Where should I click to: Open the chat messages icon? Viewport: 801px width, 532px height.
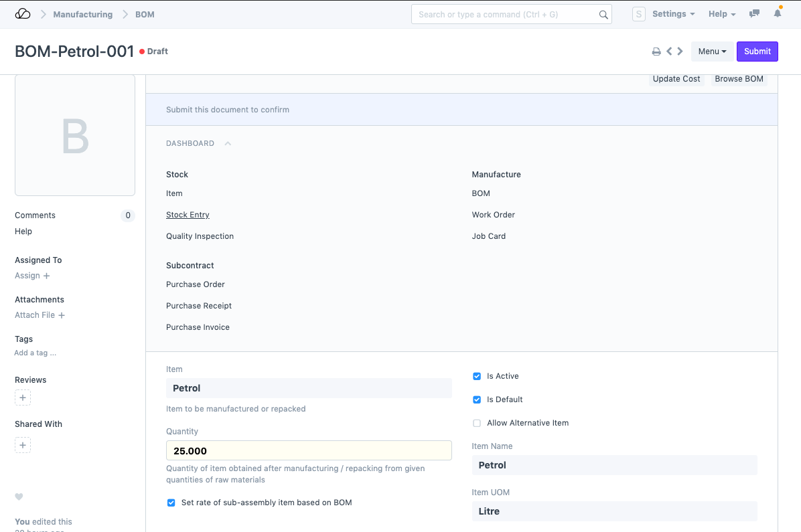tap(755, 14)
